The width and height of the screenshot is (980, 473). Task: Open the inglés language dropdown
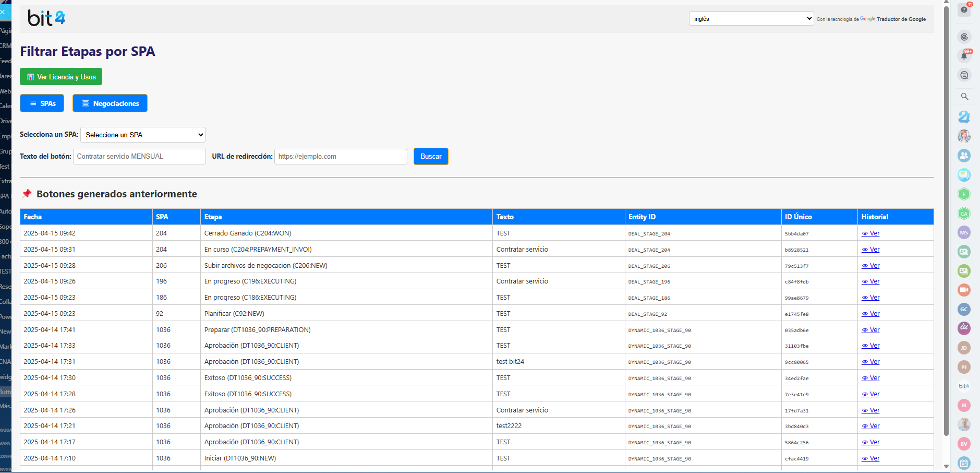pyautogui.click(x=751, y=19)
